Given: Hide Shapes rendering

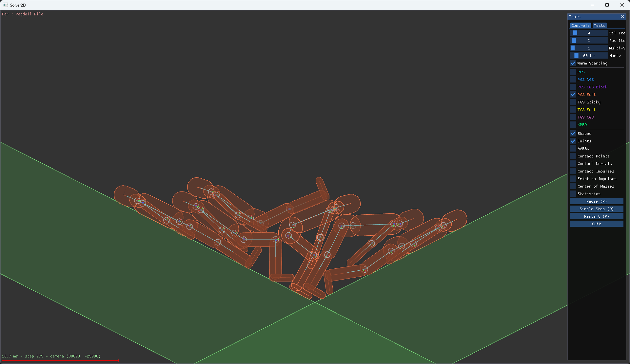Looking at the screenshot, I should (x=573, y=134).
